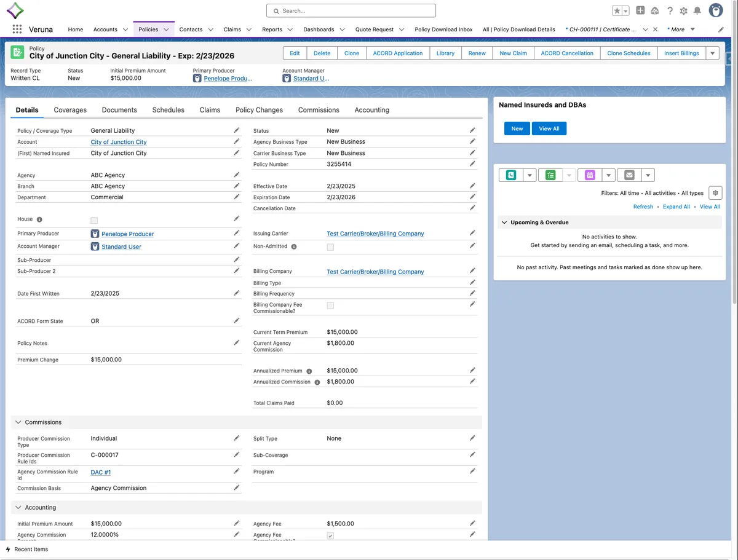The image size is (738, 560).
Task: Click the Trailhead guidance cloud icon
Action: click(x=655, y=11)
